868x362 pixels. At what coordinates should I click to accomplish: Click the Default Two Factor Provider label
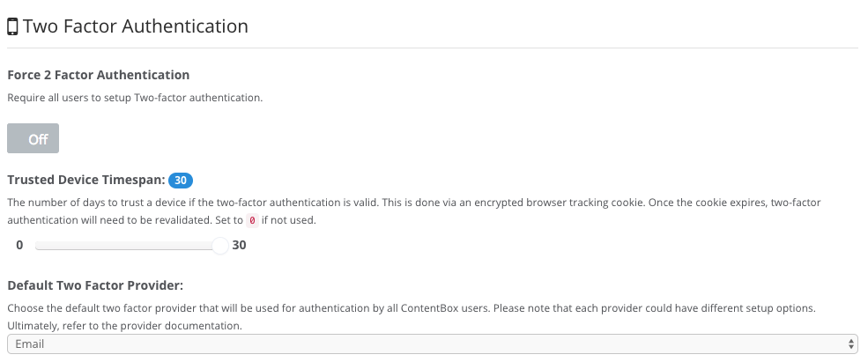[x=94, y=285]
